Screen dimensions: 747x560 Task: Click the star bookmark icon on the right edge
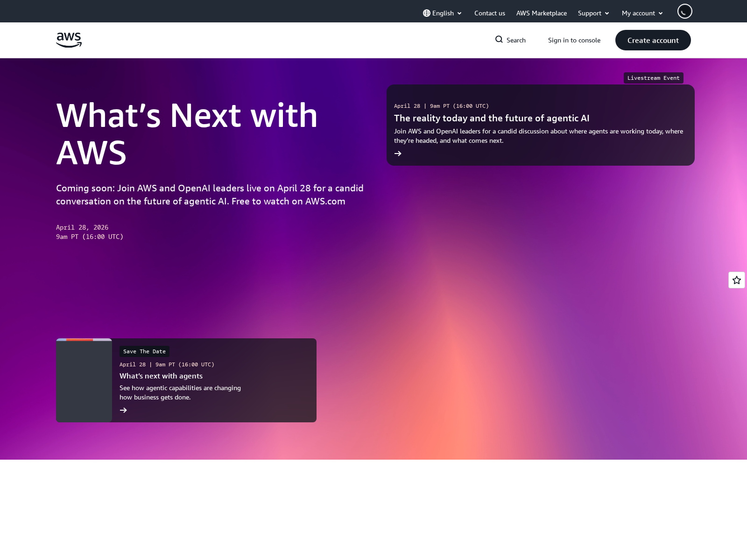[x=736, y=280]
